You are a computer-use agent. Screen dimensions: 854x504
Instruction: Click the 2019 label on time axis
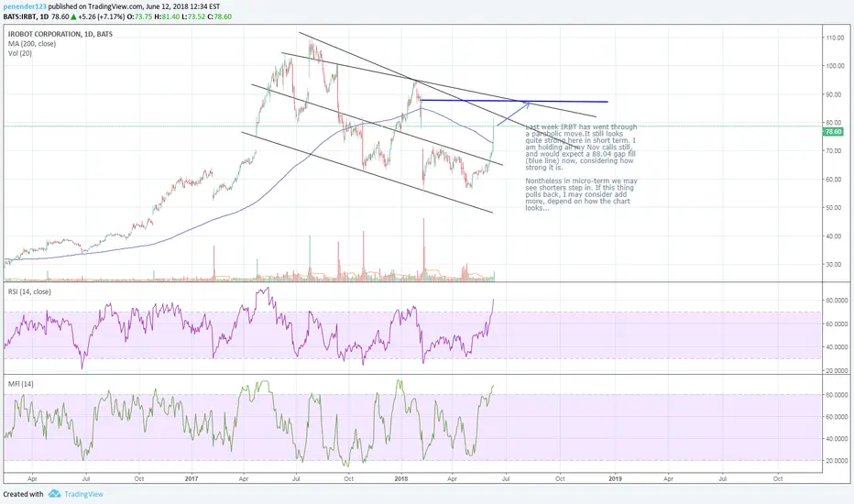click(x=615, y=479)
